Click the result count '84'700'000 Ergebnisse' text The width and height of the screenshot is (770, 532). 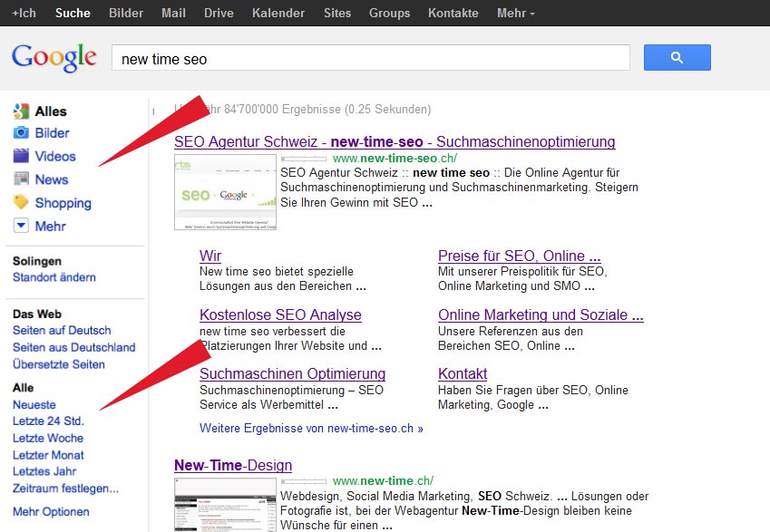click(281, 109)
